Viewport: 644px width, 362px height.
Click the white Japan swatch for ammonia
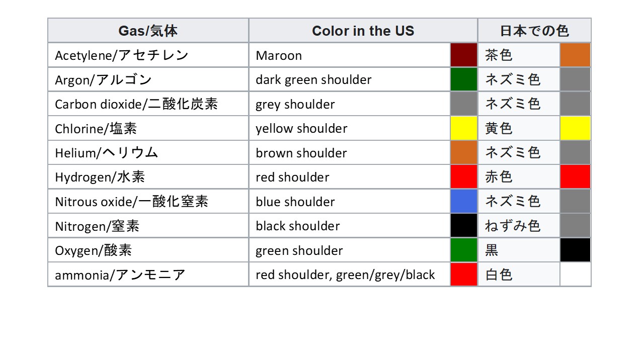(x=575, y=275)
